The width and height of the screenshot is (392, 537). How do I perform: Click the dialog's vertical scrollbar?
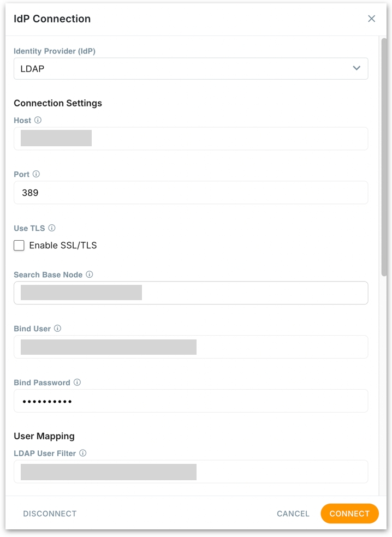(384, 158)
